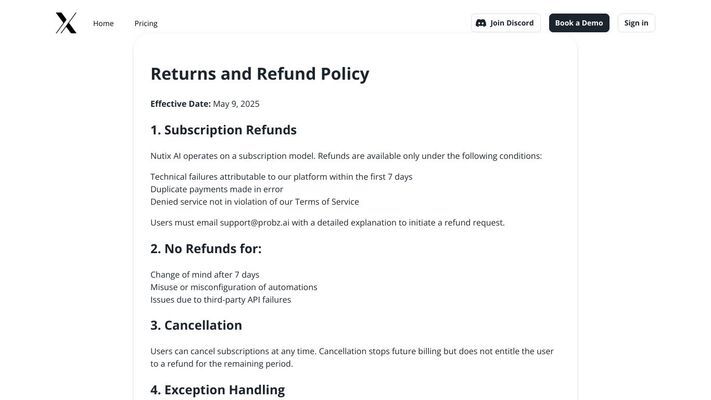Click the Duplicate payments made in error line
Image resolution: width=711 pixels, height=400 pixels.
(x=216, y=189)
